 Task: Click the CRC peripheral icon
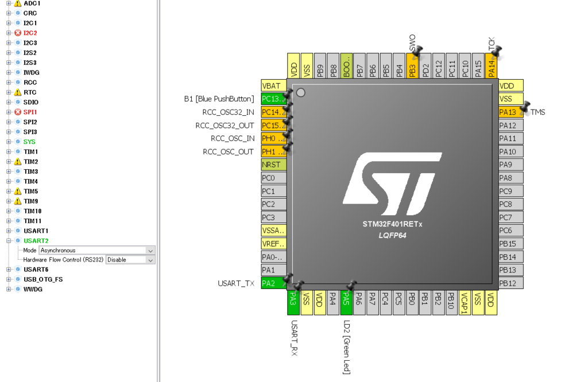[x=18, y=13]
